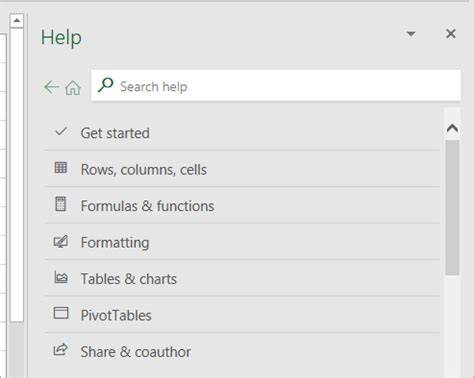
Task: Open Tables & charts help topic
Action: click(242, 278)
